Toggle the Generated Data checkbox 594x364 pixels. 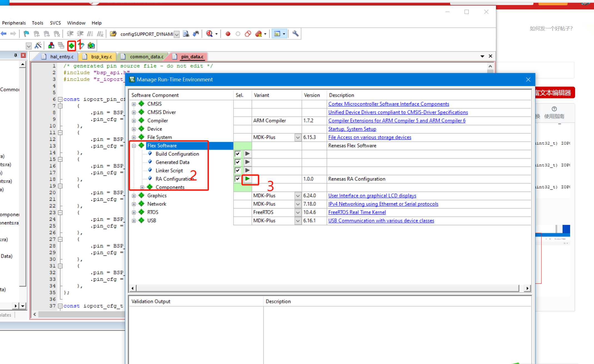click(x=238, y=162)
